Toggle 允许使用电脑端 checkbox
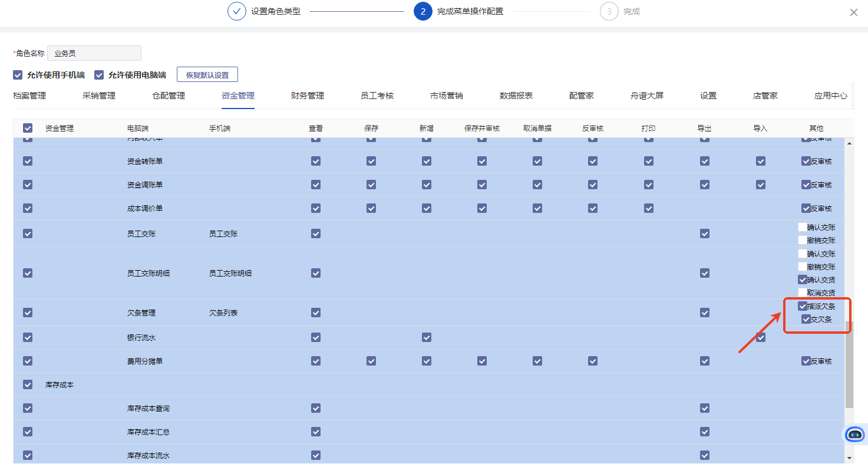 click(x=99, y=75)
